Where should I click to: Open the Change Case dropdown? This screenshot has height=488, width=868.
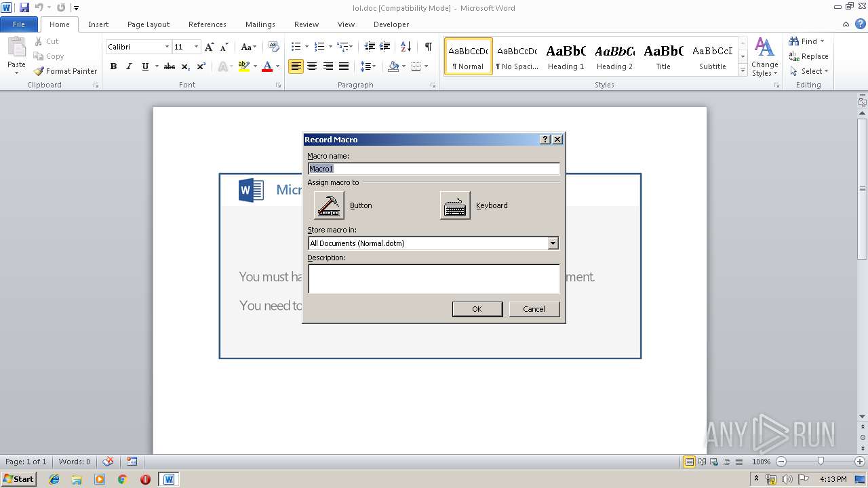pyautogui.click(x=248, y=47)
